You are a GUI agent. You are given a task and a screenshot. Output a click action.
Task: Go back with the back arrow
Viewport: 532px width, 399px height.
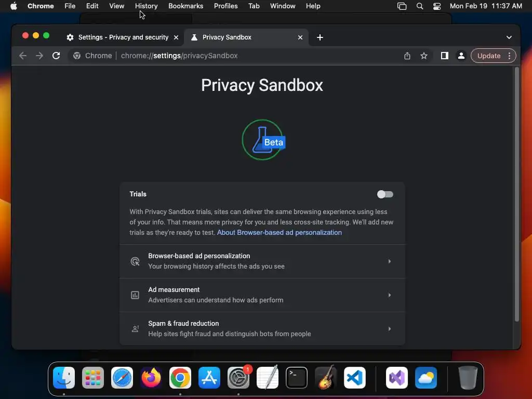[x=23, y=56]
